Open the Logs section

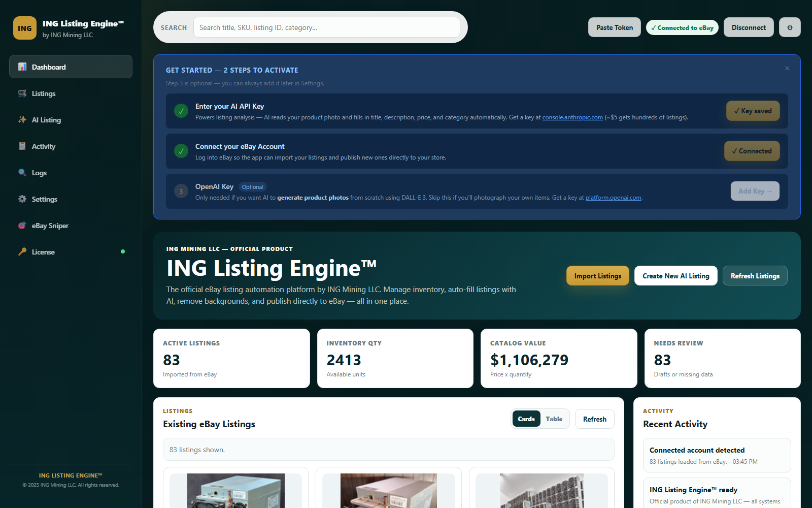click(71, 172)
